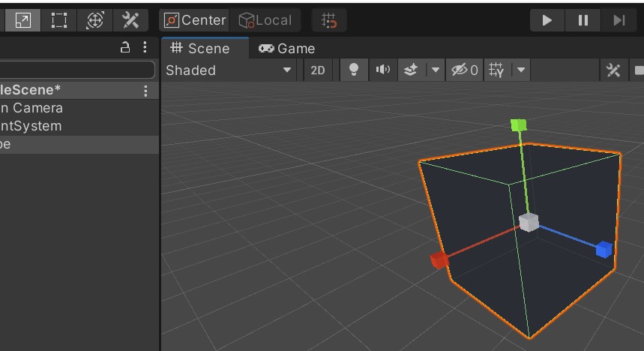Select the scene header row in Hierarchy
This screenshot has height=351, width=644.
(x=79, y=91)
